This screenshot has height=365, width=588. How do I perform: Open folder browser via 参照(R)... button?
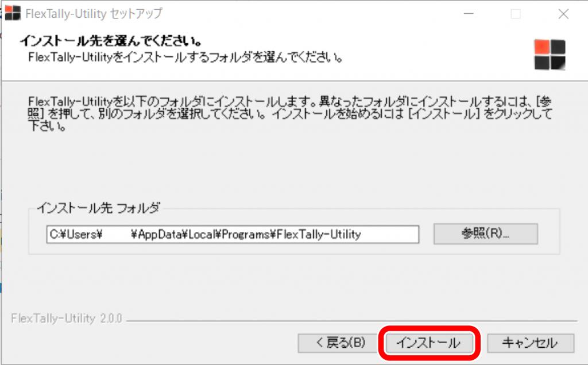pyautogui.click(x=486, y=234)
